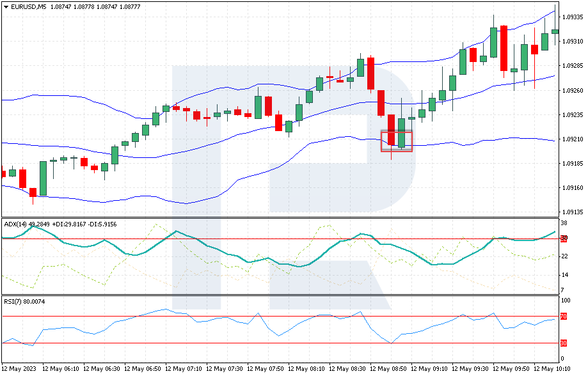588x376 pixels.
Task: Select the 12 May 10:10 time label
Action: coord(552,369)
